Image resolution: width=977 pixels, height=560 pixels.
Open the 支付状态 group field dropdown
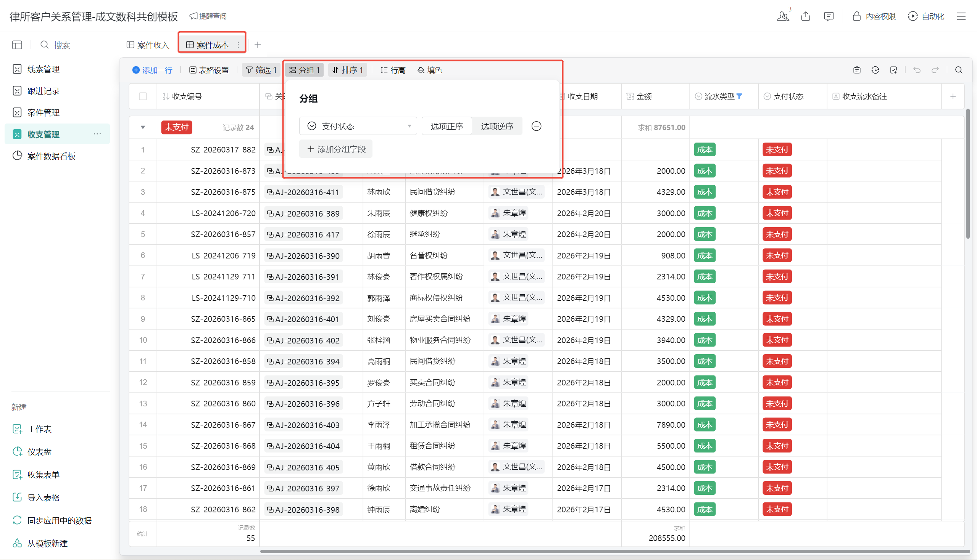click(x=358, y=126)
